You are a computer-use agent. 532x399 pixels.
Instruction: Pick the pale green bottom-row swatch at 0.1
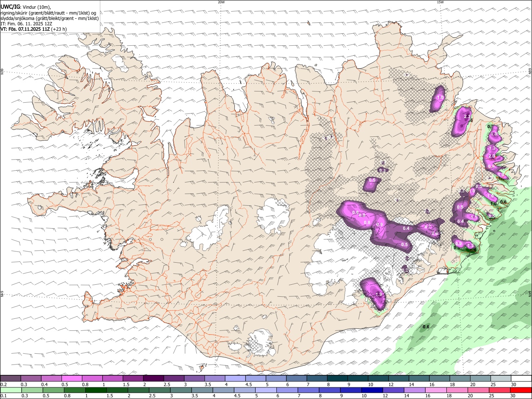11,390
